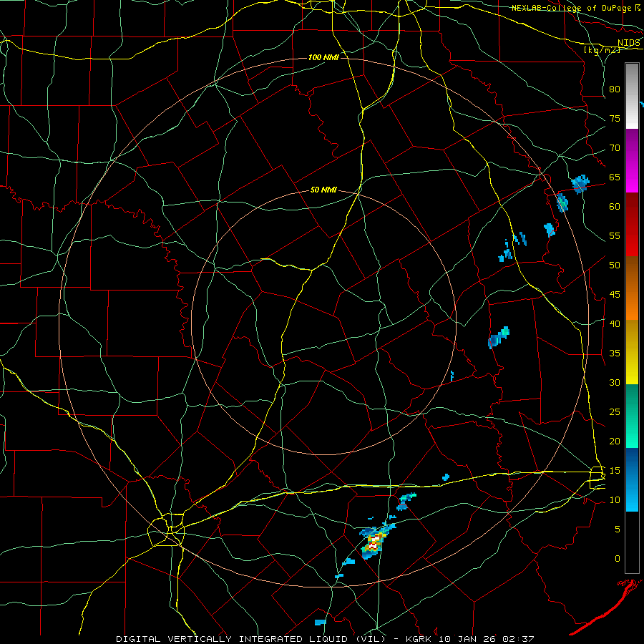Click the 45 value on the color scale
644x644 pixels.
click(615, 295)
